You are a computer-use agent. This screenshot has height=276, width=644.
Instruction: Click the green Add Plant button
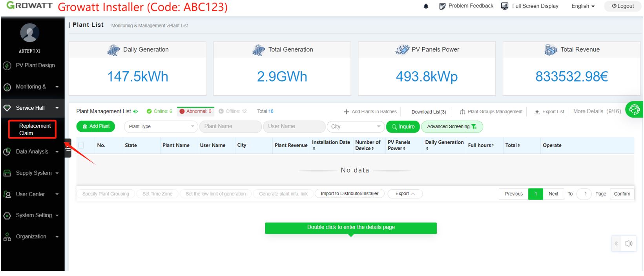[x=96, y=126]
